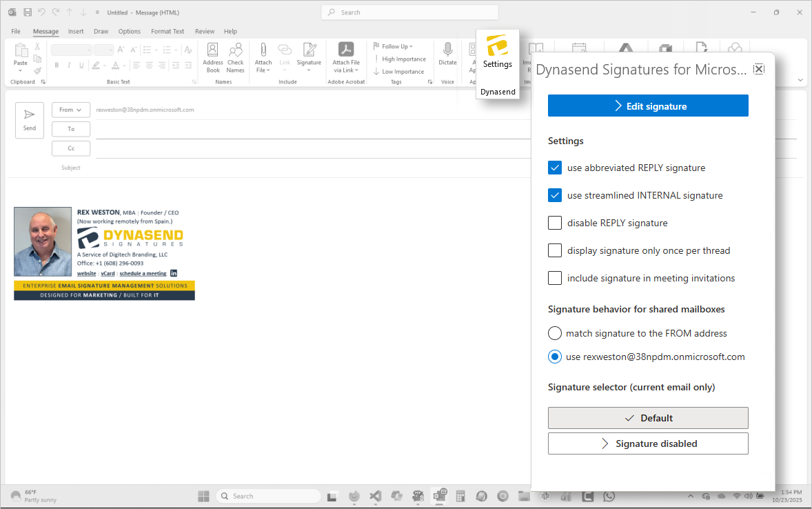Enable disable REPLY signature option
This screenshot has height=509, width=812.
tap(555, 223)
